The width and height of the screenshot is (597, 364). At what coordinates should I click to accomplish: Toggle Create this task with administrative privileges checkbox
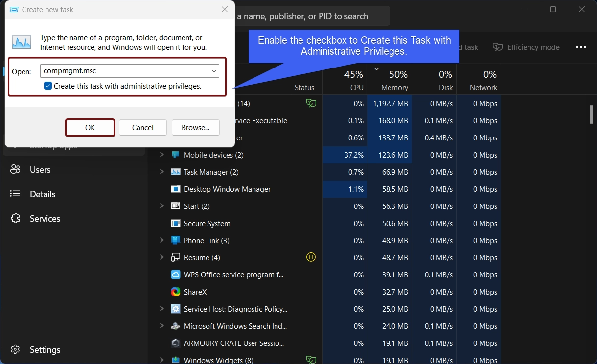pos(47,86)
